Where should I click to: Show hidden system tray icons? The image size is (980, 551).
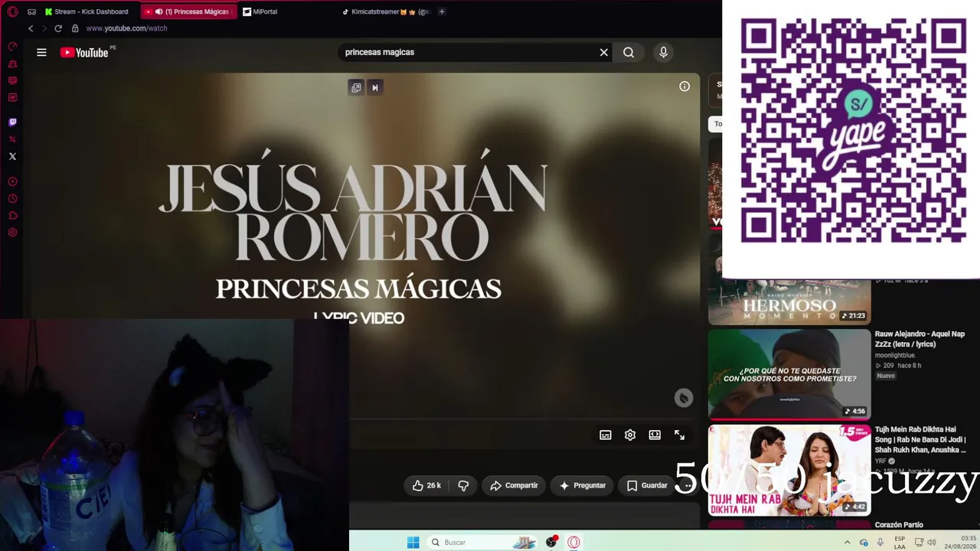(x=847, y=543)
